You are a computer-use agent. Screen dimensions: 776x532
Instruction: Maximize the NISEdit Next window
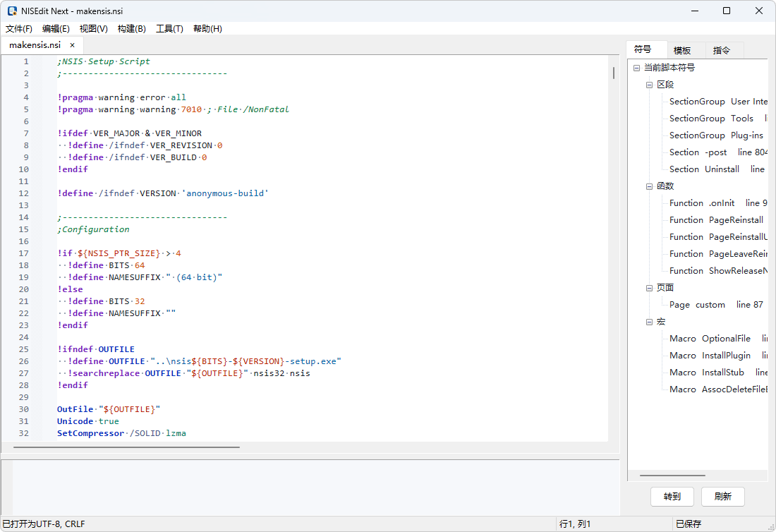[727, 11]
